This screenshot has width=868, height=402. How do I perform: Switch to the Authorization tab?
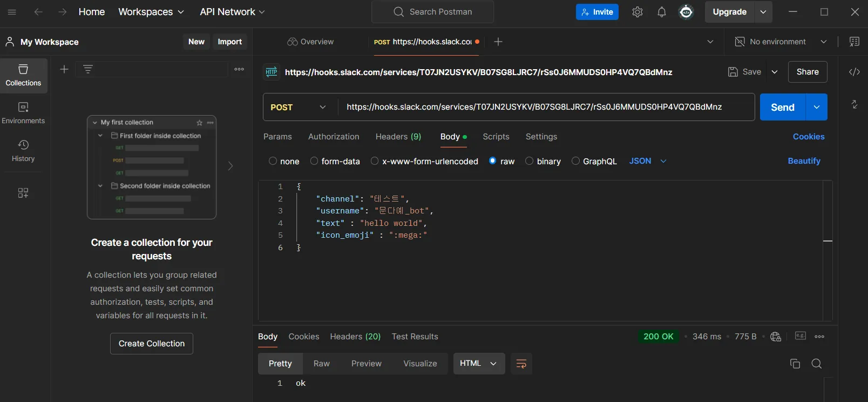tap(334, 137)
